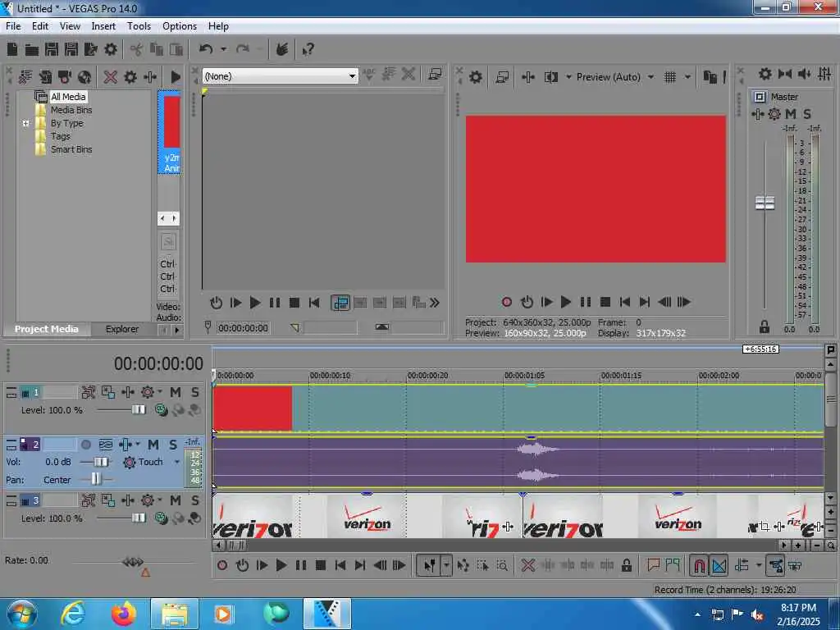Dim the master output speaker icon
840x630 pixels.
pyautogui.click(x=805, y=74)
